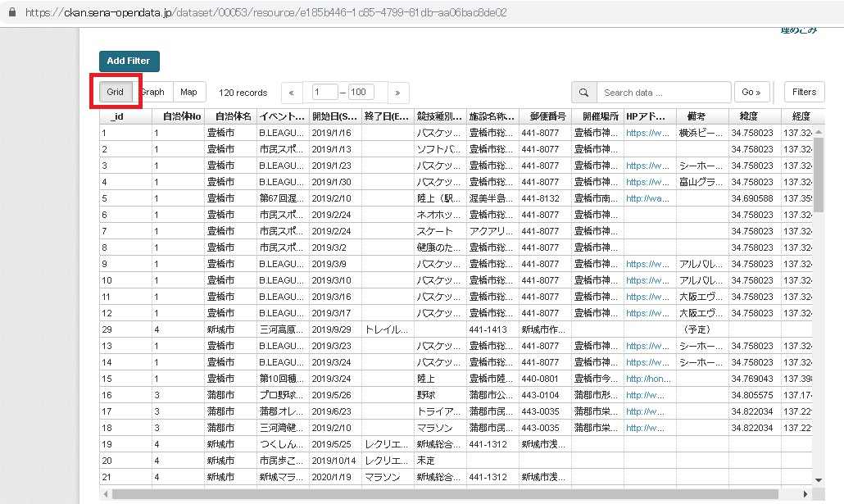Click the lock icon in address bar
Screen dimensions: 844x504
tap(11, 12)
